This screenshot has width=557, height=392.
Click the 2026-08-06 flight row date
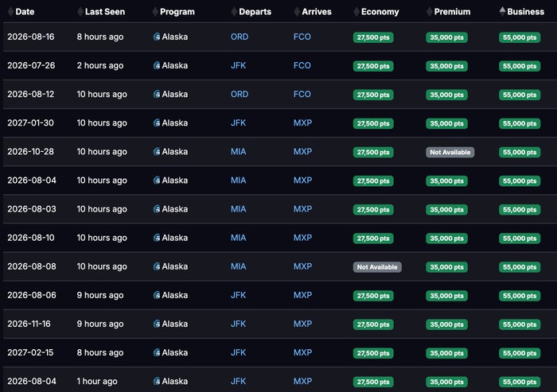coord(32,295)
